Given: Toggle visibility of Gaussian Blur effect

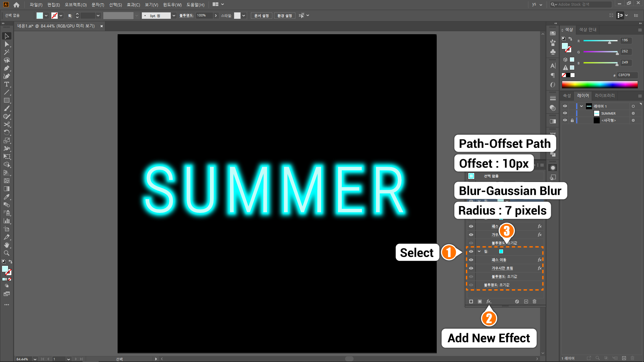Looking at the screenshot, I should pyautogui.click(x=471, y=268).
